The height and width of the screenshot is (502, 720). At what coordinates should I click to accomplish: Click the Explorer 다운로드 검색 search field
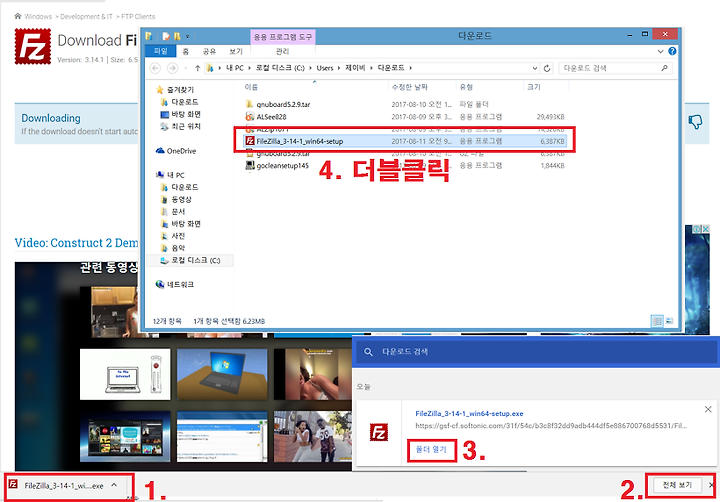point(615,68)
